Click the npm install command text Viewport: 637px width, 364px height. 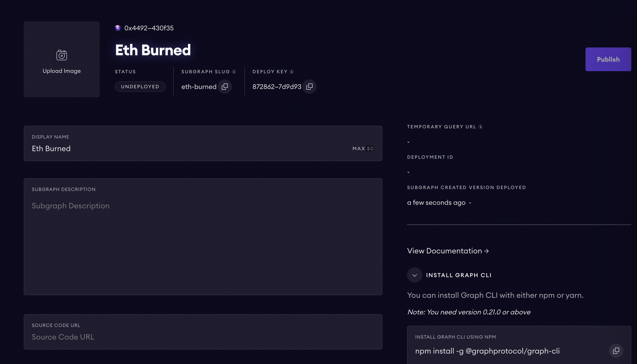point(487,351)
